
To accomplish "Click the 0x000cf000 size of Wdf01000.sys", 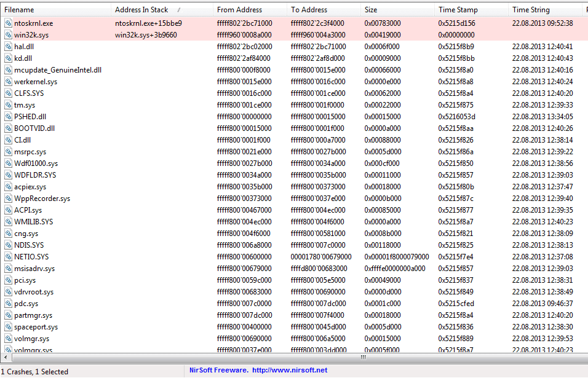I will (x=382, y=163).
